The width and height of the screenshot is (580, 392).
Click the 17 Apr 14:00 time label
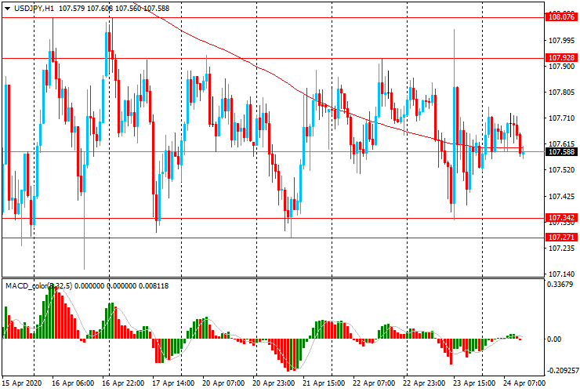click(173, 383)
